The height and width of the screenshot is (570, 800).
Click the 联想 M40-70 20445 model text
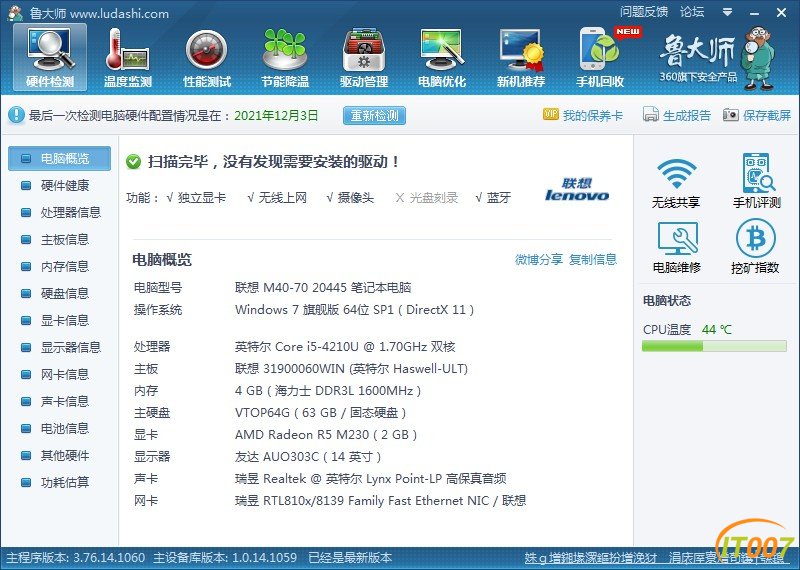point(323,288)
